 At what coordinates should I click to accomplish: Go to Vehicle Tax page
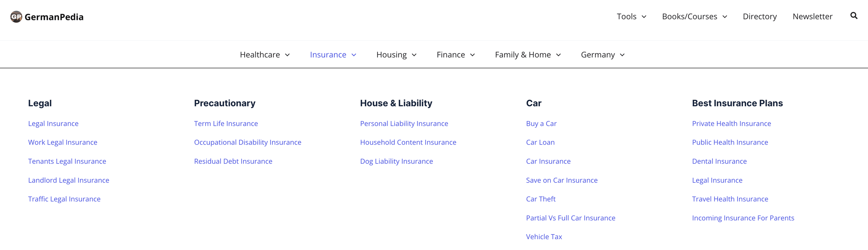click(x=544, y=237)
